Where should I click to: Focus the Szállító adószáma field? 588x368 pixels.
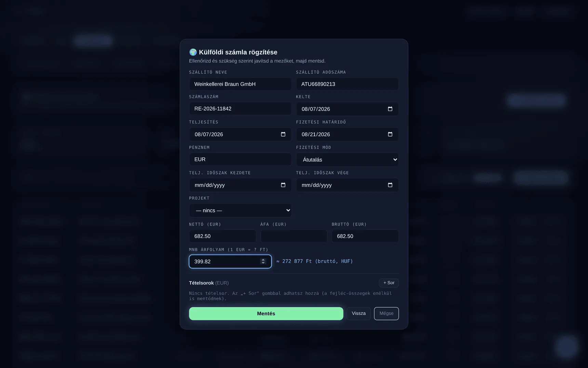click(347, 84)
